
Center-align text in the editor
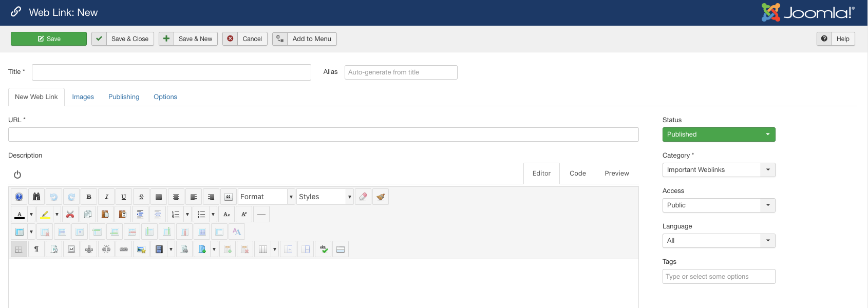tap(176, 197)
